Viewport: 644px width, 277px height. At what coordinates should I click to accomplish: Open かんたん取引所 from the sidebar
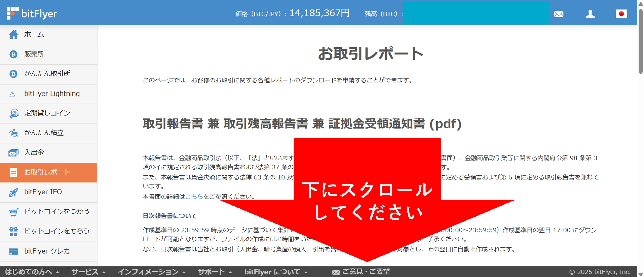(x=14, y=74)
